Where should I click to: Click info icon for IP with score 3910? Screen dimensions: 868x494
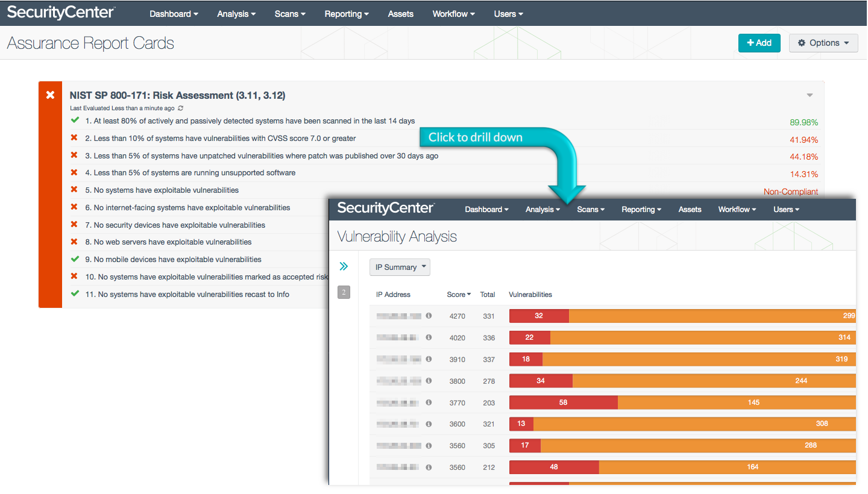(x=429, y=359)
